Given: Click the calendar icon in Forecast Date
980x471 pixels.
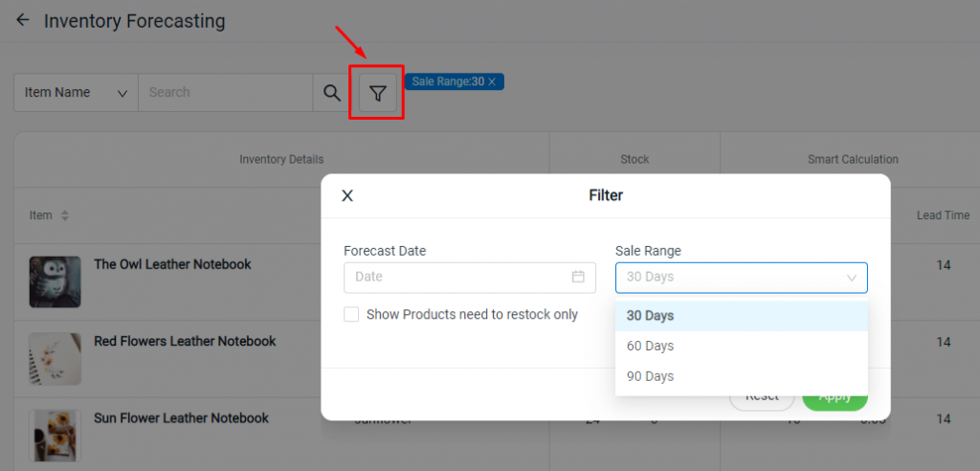Looking at the screenshot, I should 578,277.
